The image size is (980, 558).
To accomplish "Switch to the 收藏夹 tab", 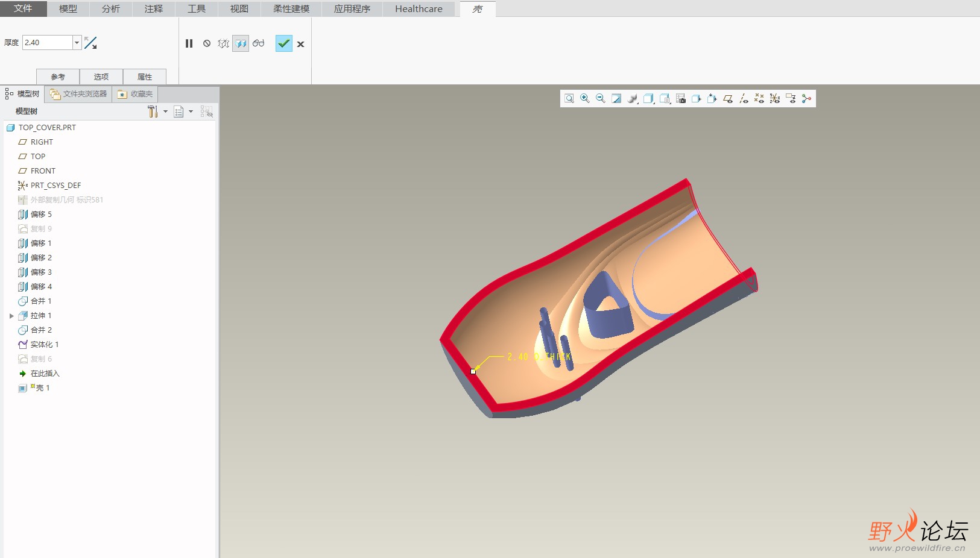I will tap(135, 94).
